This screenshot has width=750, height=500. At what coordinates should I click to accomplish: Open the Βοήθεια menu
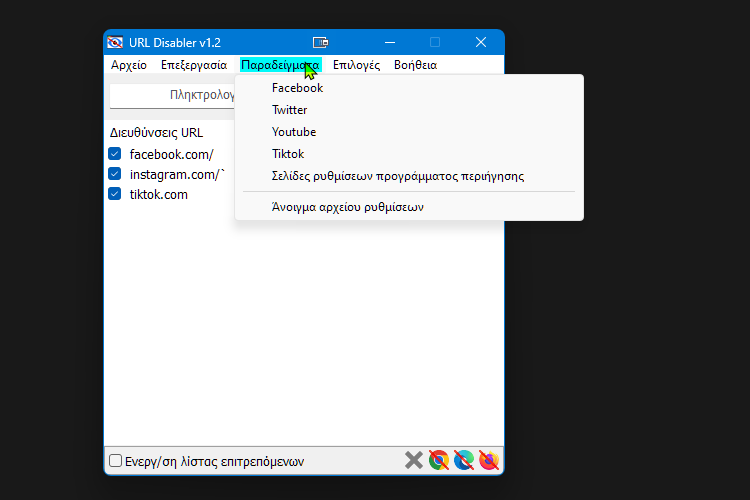[x=415, y=65]
